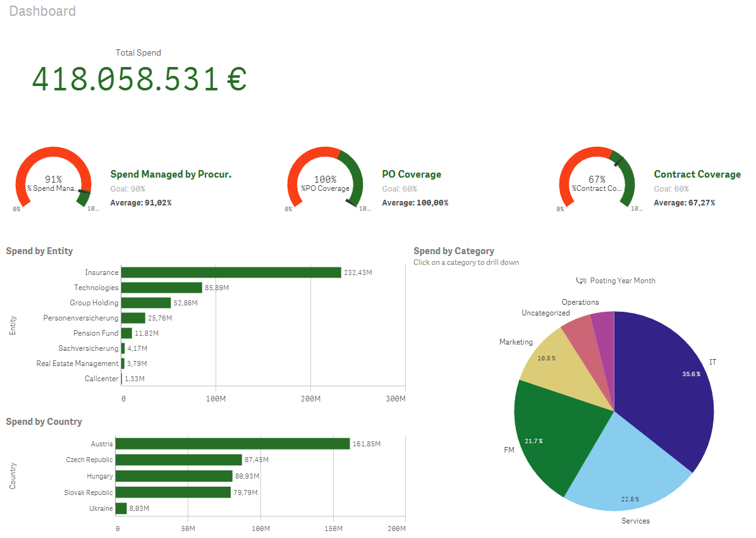Open the PO Coverage gauge chart

point(325,180)
